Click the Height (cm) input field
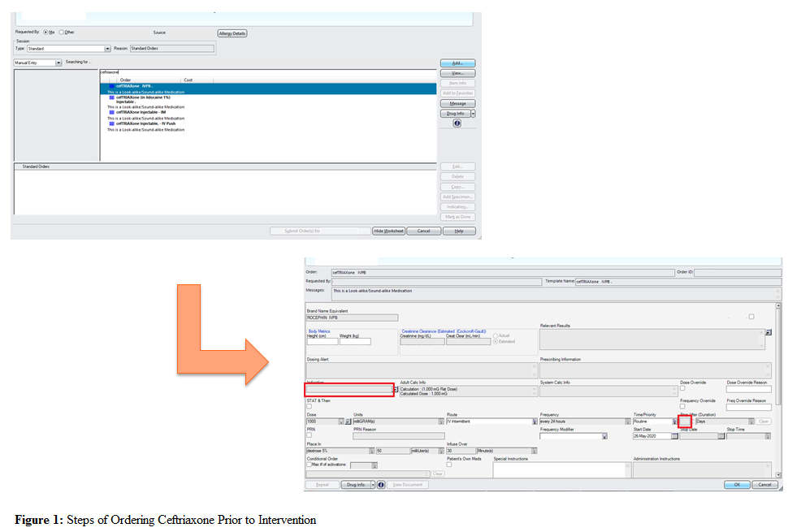This screenshot has width=788, height=532. [322, 342]
